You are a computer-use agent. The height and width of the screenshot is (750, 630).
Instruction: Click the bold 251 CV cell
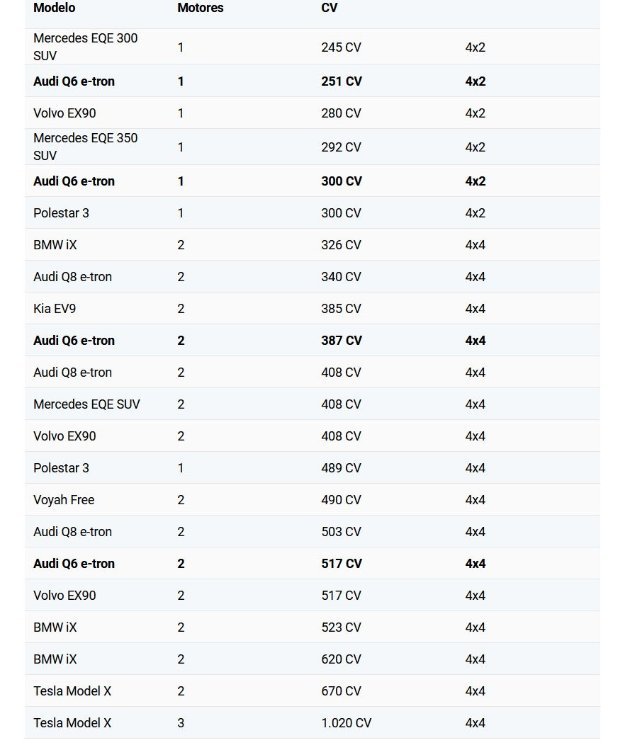pos(341,81)
